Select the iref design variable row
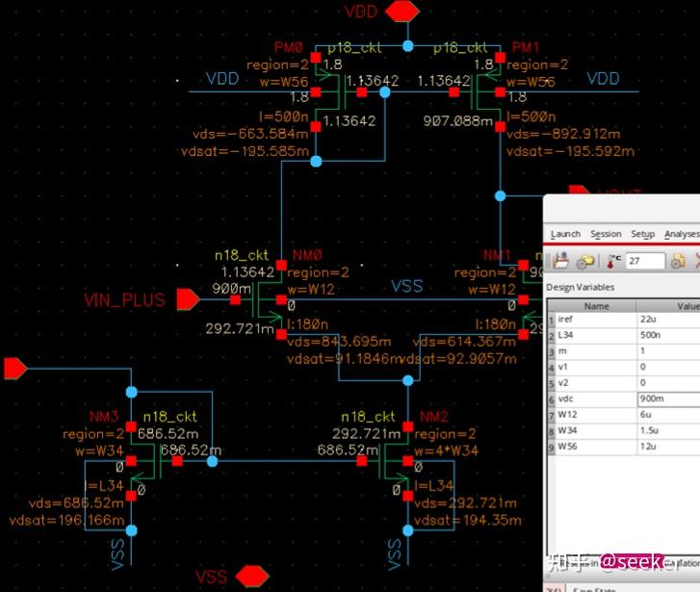The image size is (700, 592). [624, 320]
